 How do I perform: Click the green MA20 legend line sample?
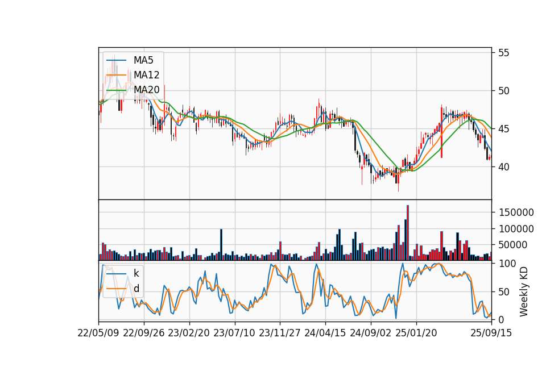[116, 90]
